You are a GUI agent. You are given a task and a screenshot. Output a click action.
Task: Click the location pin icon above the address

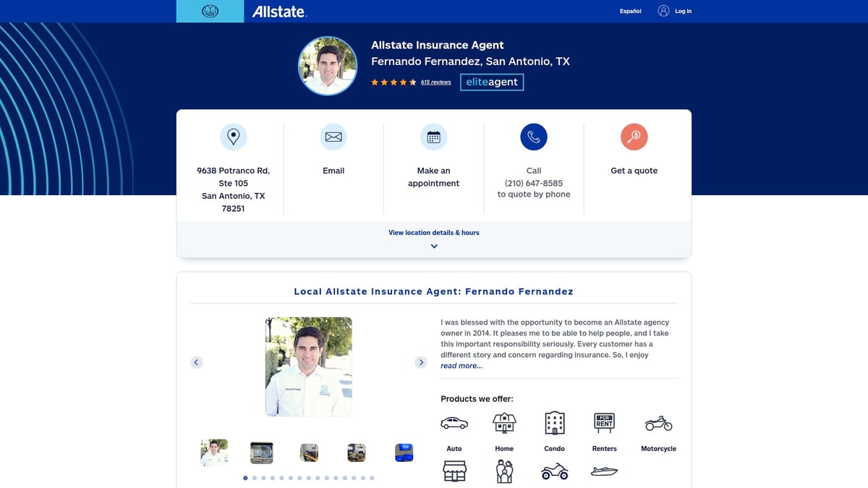pyautogui.click(x=233, y=136)
